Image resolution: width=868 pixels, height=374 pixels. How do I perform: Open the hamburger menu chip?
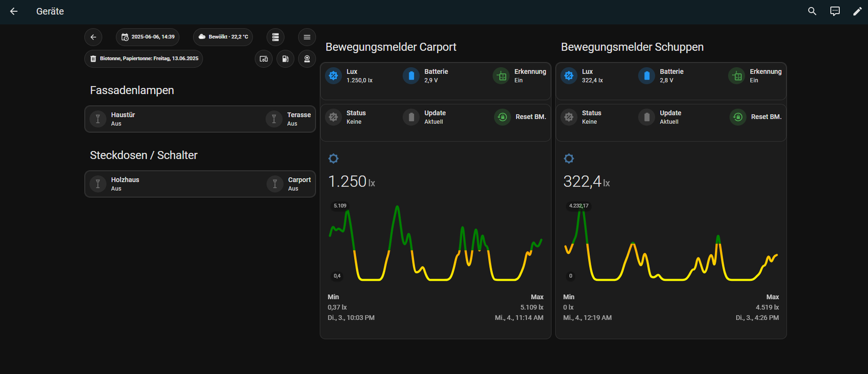(x=307, y=37)
